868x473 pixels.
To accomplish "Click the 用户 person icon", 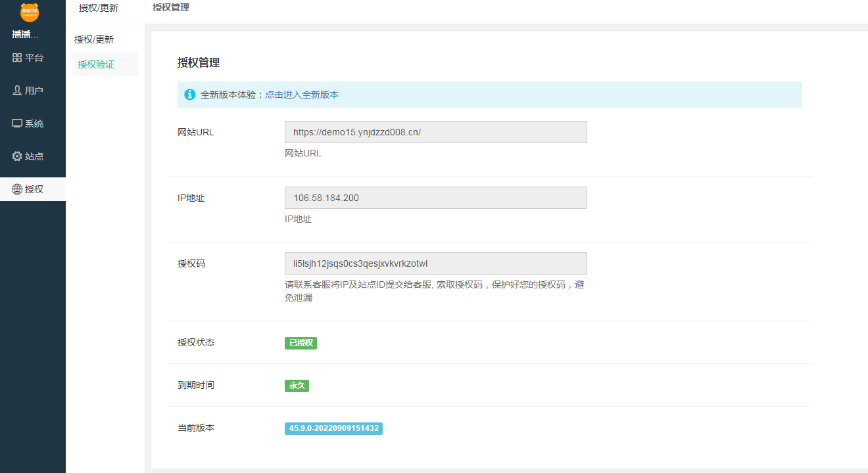I will coord(17,91).
